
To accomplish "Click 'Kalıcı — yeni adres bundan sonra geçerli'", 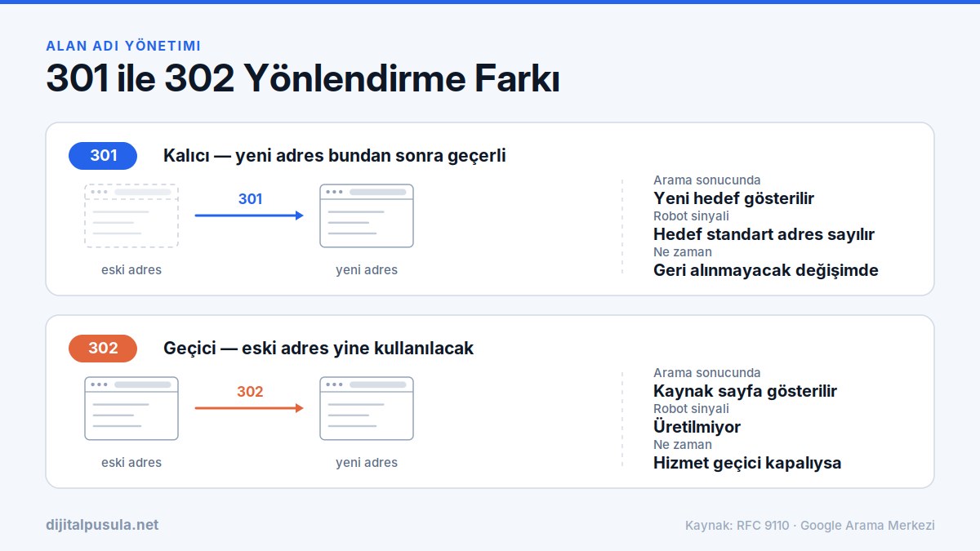I will (x=335, y=155).
